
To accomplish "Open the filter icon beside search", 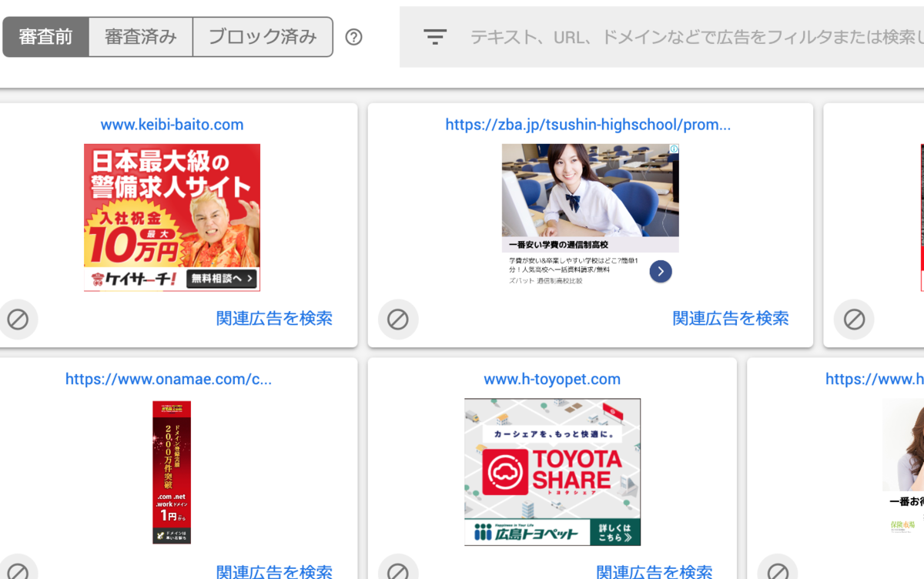I will coord(435,37).
